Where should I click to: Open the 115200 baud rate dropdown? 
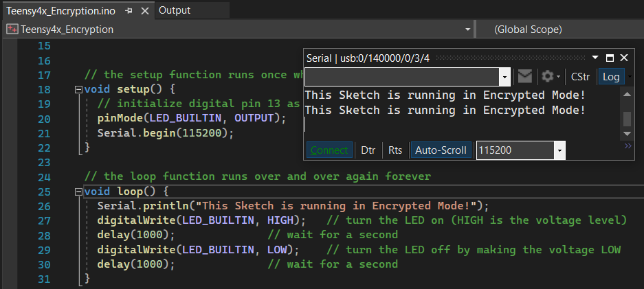(559, 150)
